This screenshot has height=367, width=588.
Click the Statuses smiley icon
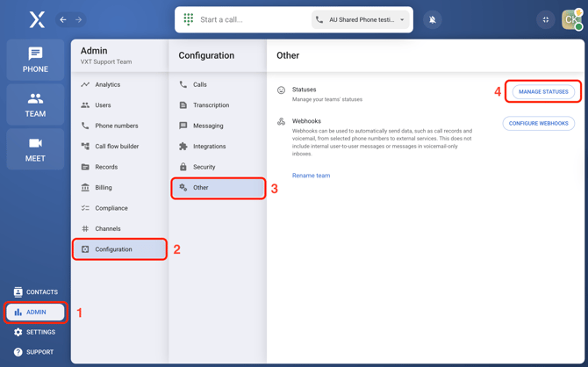281,90
